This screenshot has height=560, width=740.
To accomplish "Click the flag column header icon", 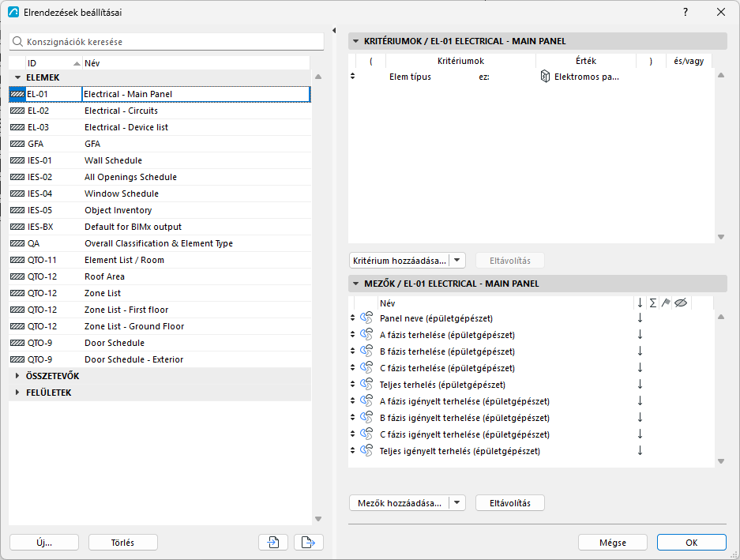I will [x=666, y=303].
